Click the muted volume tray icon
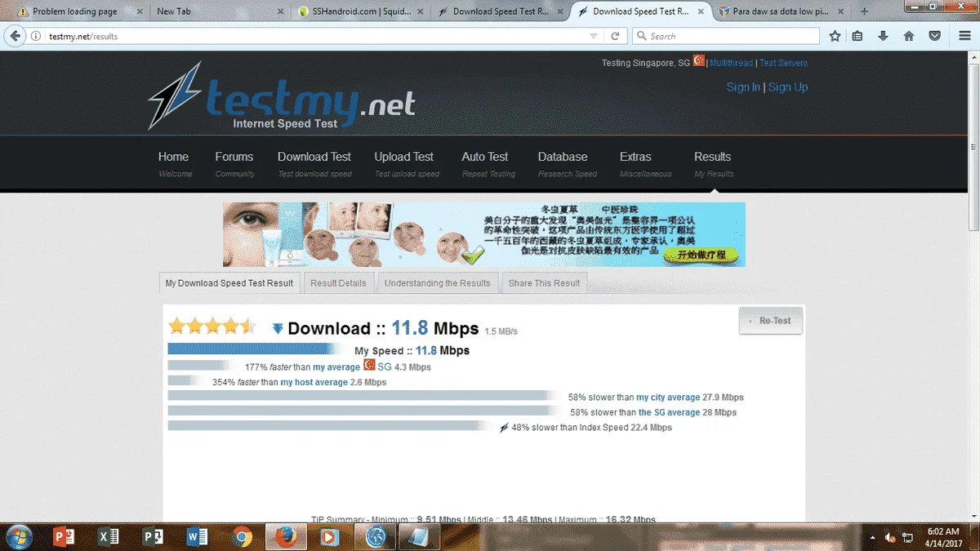 pyautogui.click(x=890, y=537)
